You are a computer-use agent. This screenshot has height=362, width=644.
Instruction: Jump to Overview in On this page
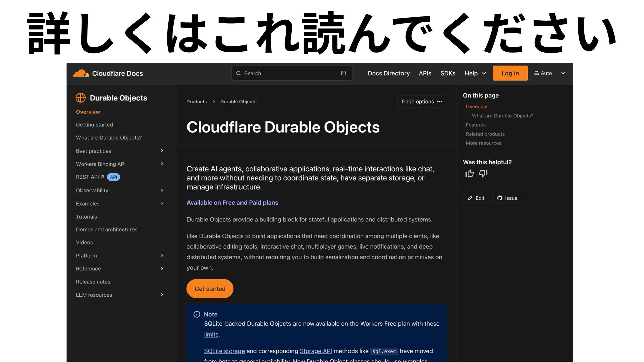[x=476, y=107]
